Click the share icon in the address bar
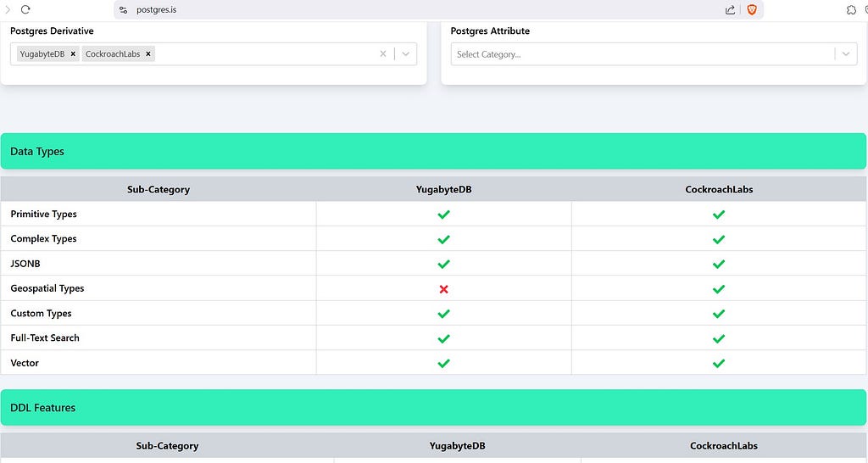Image resolution: width=868 pixels, height=463 pixels. click(730, 10)
